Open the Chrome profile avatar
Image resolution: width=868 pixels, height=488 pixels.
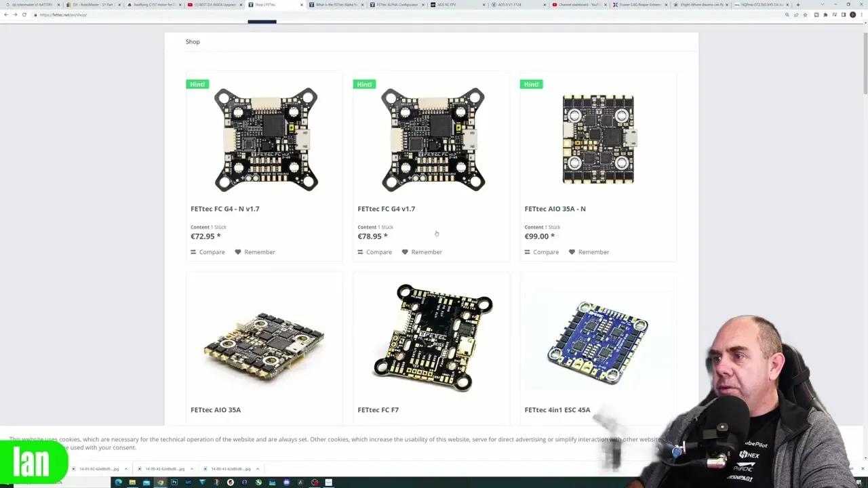tap(853, 15)
